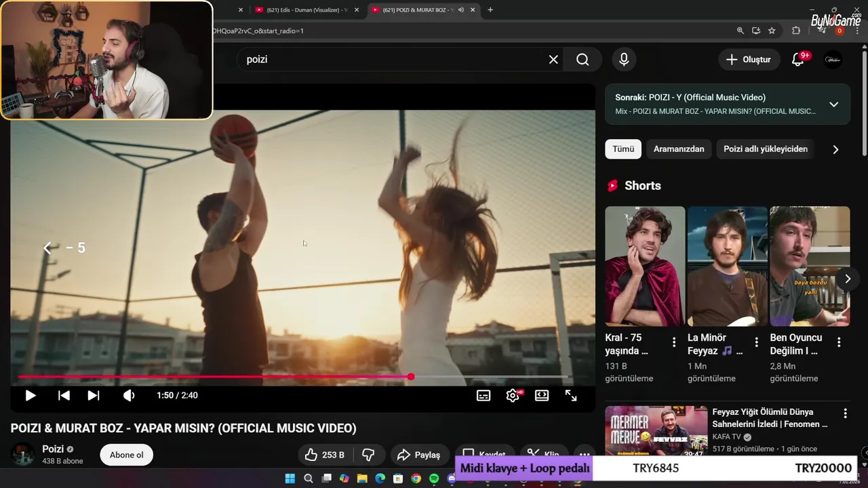The width and height of the screenshot is (868, 488).
Task: Go to the previous video in player
Action: 64,395
